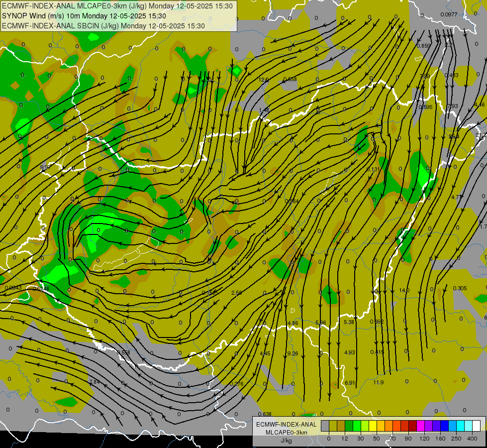Click the dark red legend swatch

(x=412, y=426)
